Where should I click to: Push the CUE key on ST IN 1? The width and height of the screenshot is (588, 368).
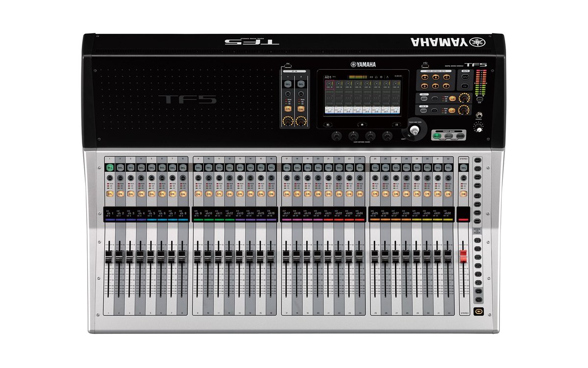coord(288,94)
